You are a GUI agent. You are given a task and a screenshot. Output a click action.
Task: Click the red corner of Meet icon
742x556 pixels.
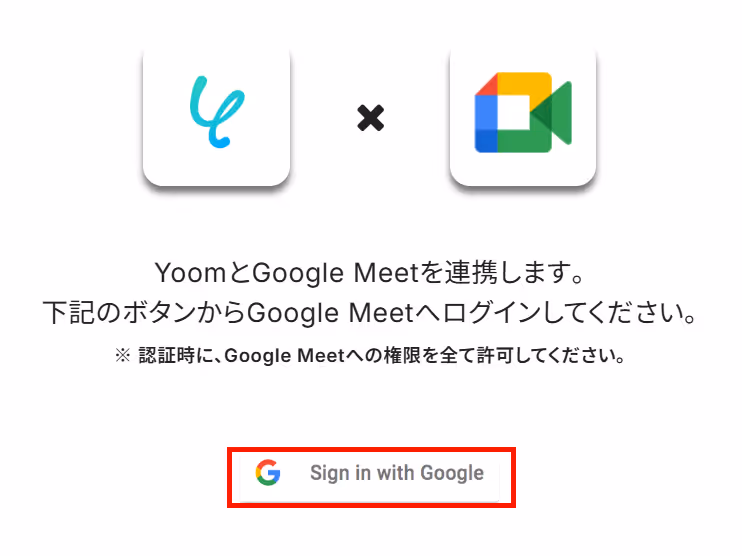[486, 84]
